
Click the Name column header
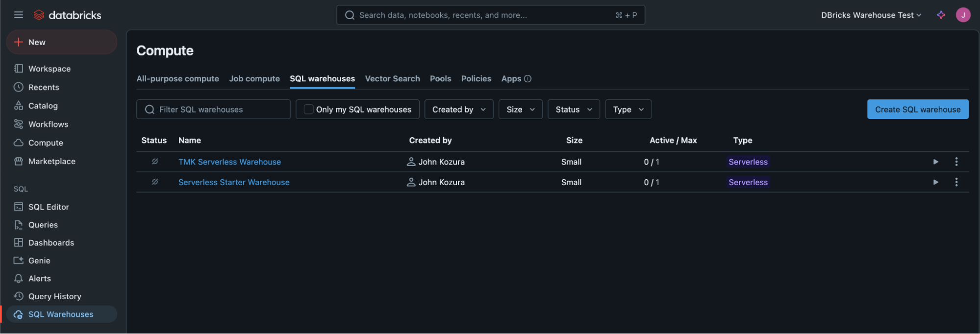pos(190,141)
